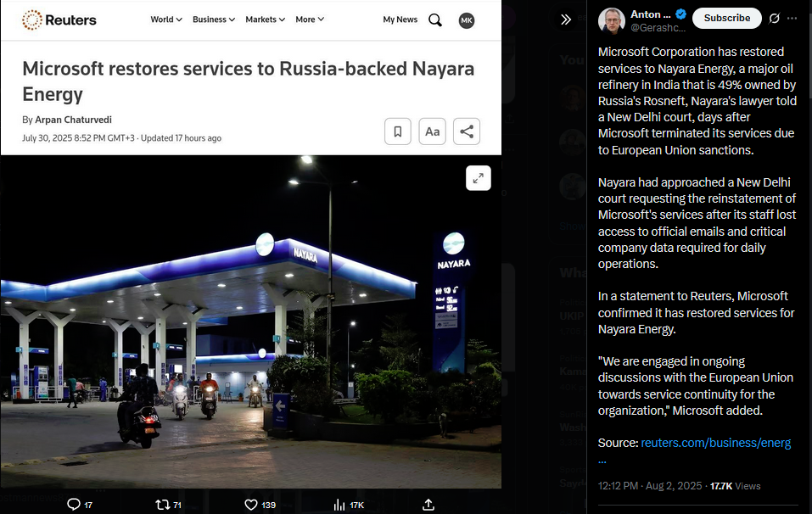Open the search magnifier icon

tap(435, 20)
